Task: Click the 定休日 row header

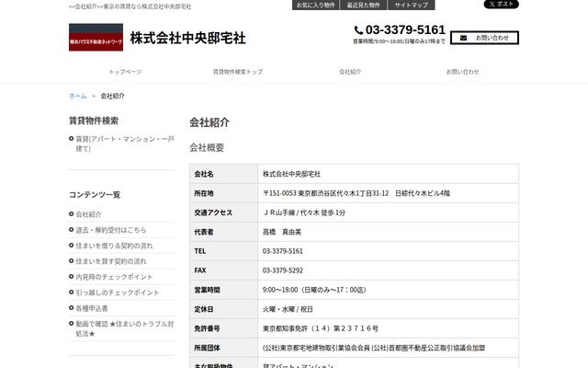Action: (x=224, y=309)
